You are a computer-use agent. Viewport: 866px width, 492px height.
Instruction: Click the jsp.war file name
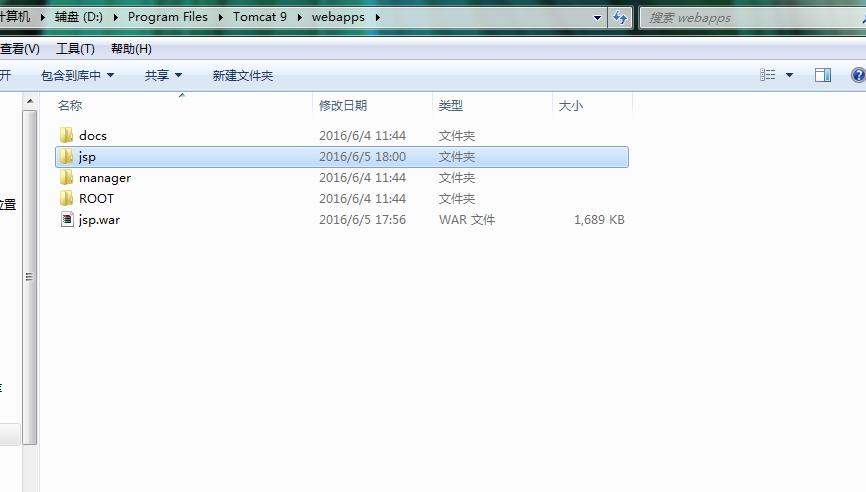point(99,220)
